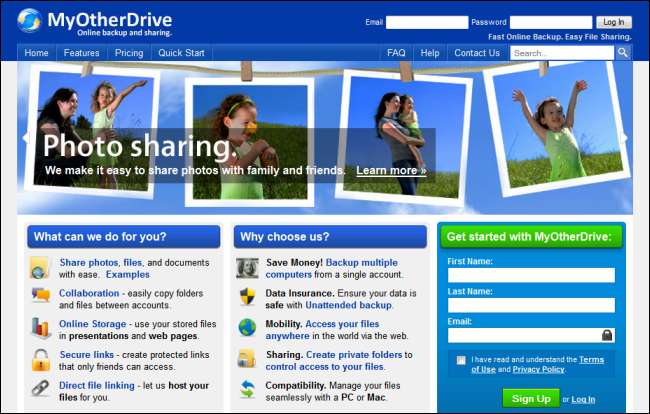650x414 pixels.
Task: Open the FAQ menu item
Action: coord(396,53)
